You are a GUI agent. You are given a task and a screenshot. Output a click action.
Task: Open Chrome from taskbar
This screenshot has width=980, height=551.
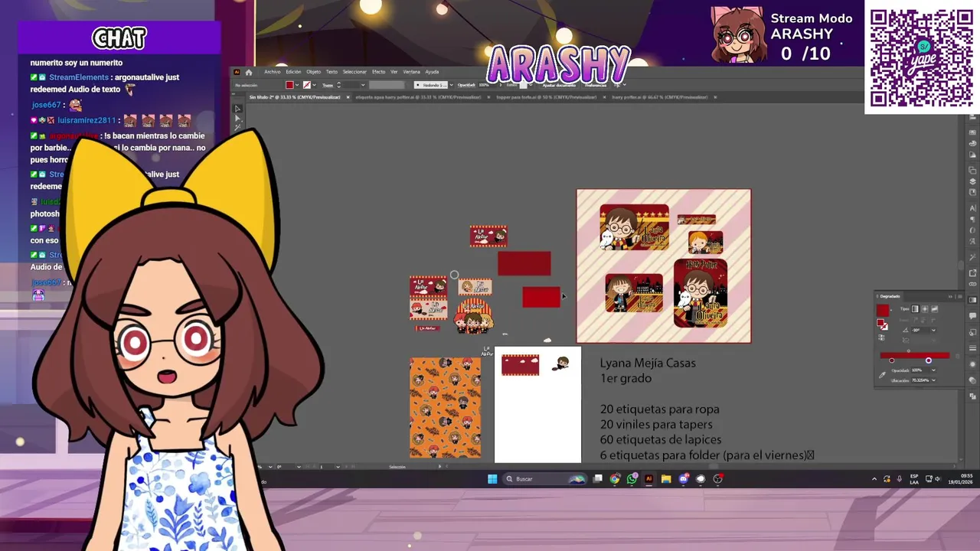615,479
